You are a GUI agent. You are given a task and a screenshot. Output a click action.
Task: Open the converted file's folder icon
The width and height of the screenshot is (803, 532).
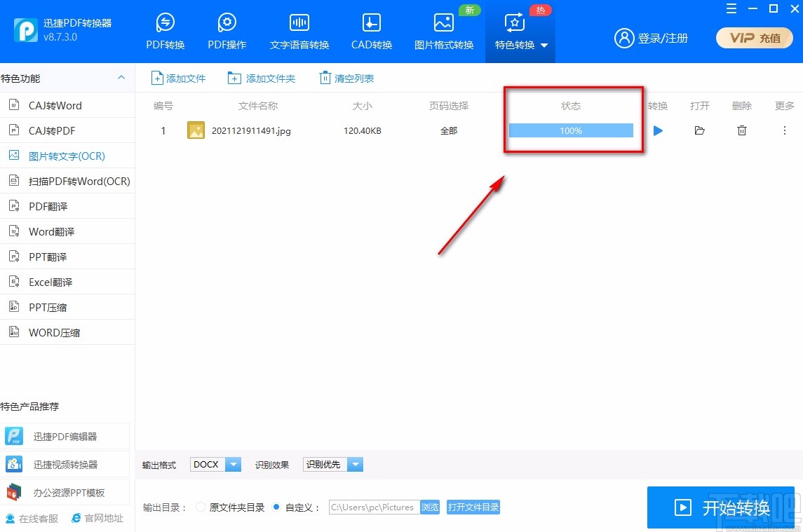[x=699, y=130]
